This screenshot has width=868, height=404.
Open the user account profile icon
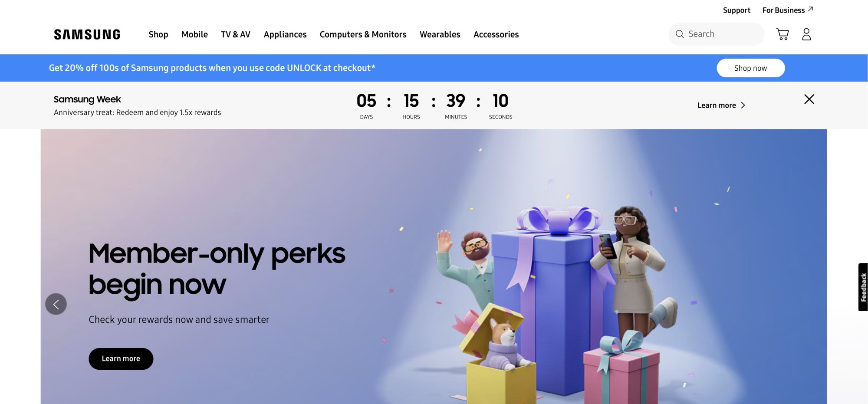[806, 34]
